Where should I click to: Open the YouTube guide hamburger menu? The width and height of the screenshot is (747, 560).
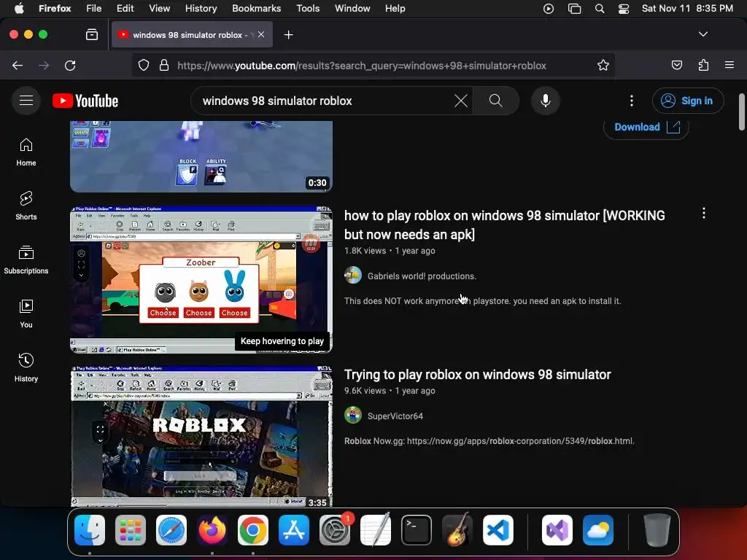pyautogui.click(x=26, y=101)
